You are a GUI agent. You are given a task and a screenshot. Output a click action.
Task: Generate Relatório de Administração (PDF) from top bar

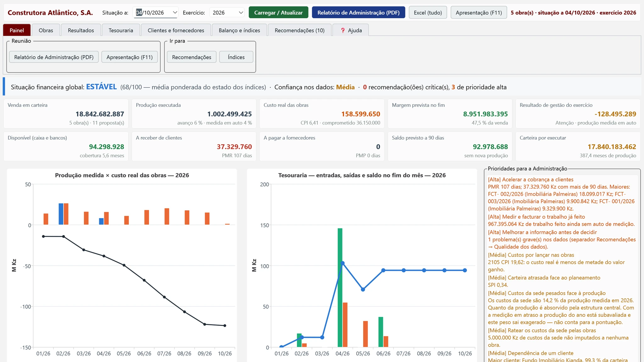click(x=358, y=13)
